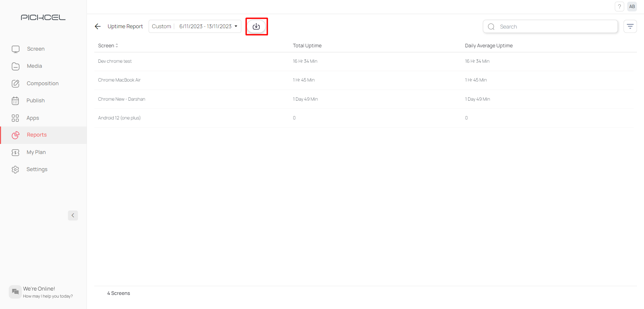Open the filter options icon
Screen dimensions: 644x309
pos(630,27)
